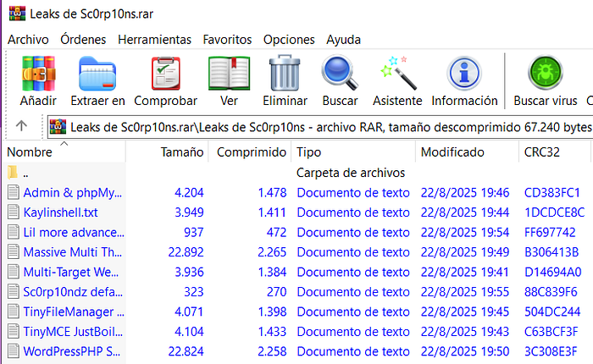The image size is (593, 364).
Task: Select file name Massive Multi Th...
Action: pos(73,251)
